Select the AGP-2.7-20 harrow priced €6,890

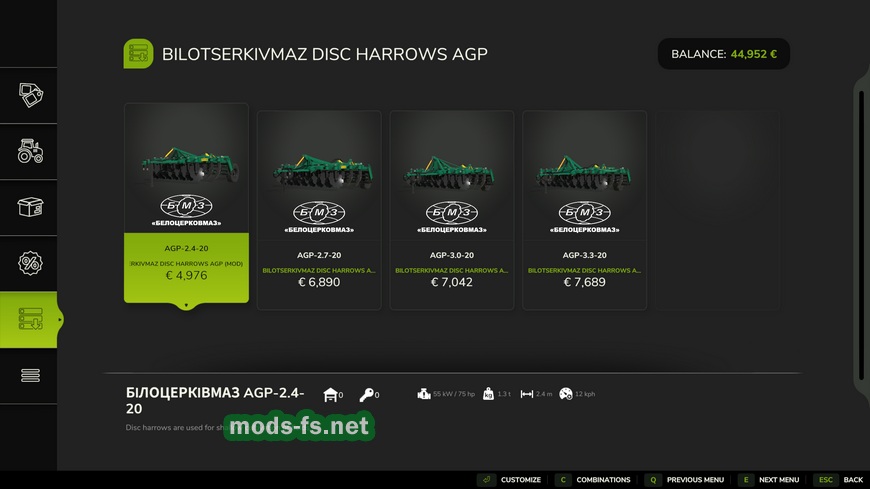[319, 210]
